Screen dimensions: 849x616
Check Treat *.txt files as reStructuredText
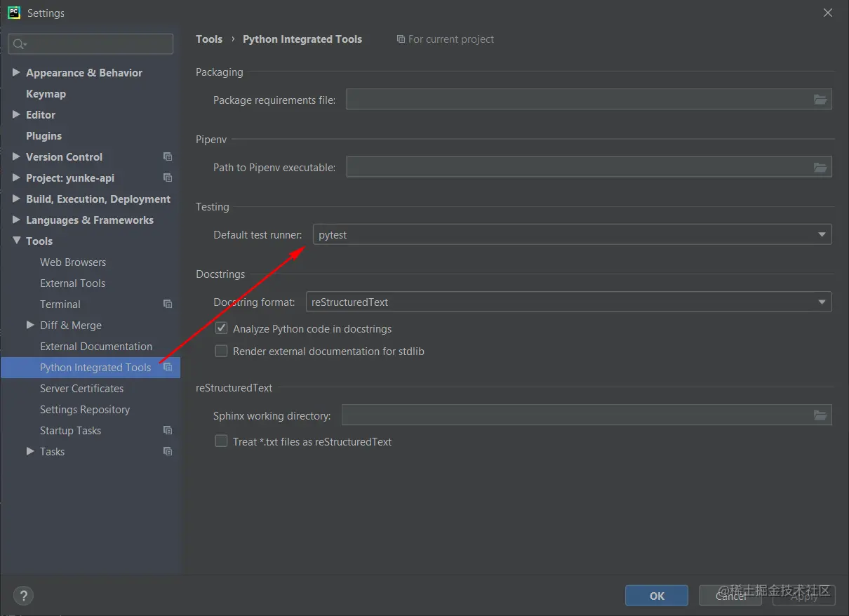point(221,441)
